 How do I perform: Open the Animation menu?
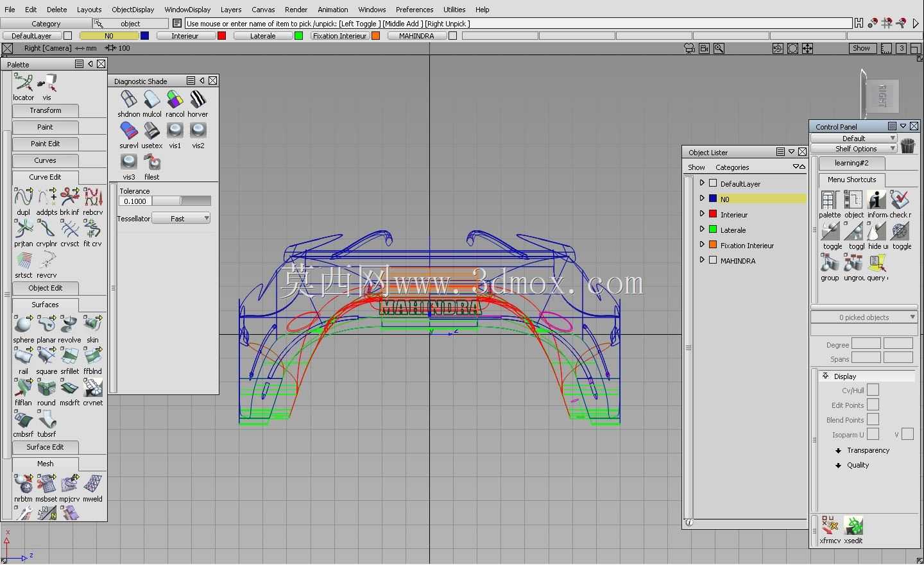(333, 10)
